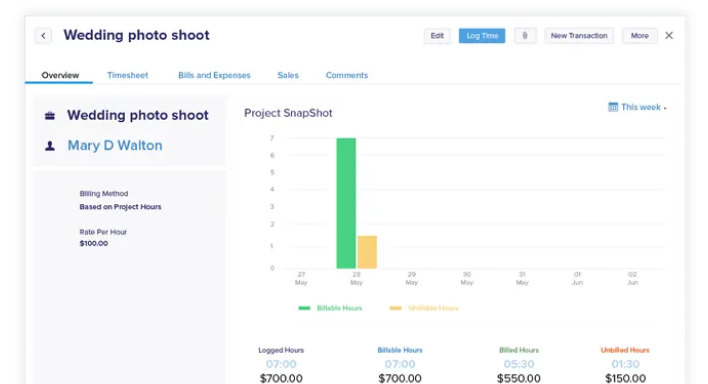The height and width of the screenshot is (384, 708).
Task: Click the green billable hours bar
Action: point(346,203)
